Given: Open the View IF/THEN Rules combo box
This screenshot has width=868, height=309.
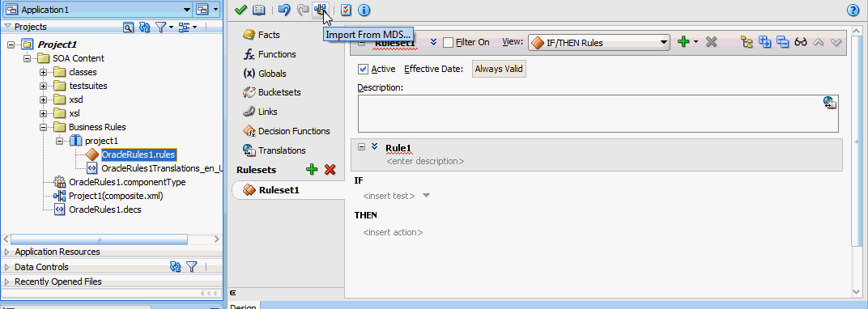Looking at the screenshot, I should [x=599, y=43].
